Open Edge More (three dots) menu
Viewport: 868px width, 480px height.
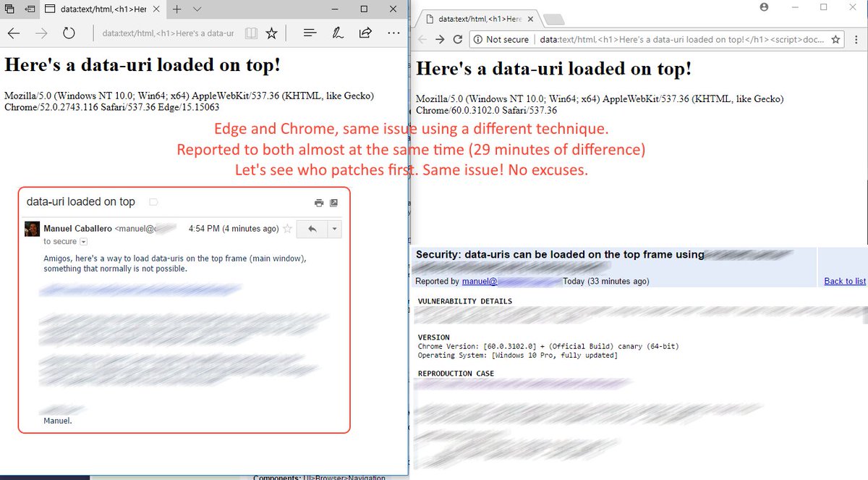[x=393, y=33]
